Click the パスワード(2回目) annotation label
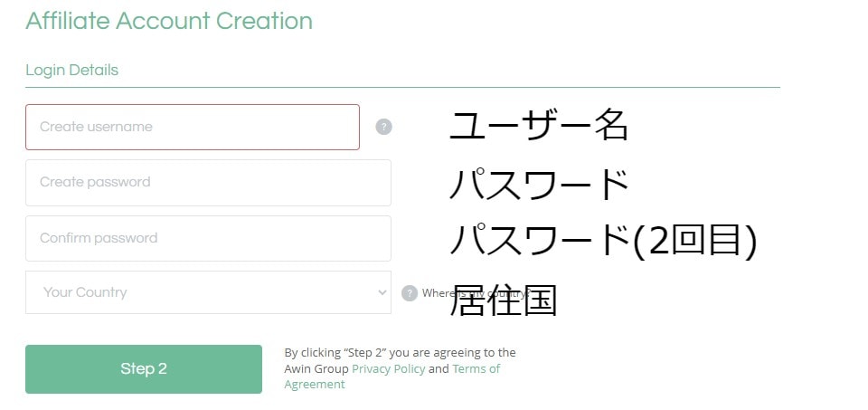The height and width of the screenshot is (410, 868). tap(603, 242)
